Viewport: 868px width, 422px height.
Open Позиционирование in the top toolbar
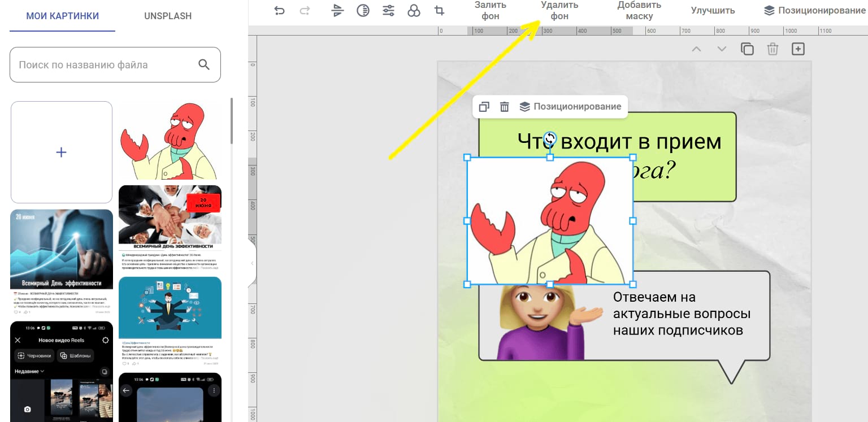(x=814, y=10)
